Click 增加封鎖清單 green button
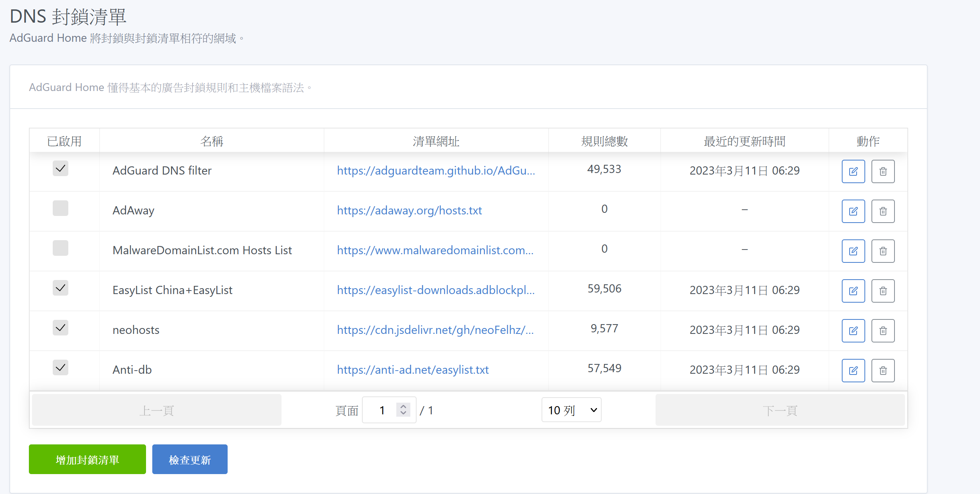Screen dimensions: 980x494 click(x=87, y=460)
